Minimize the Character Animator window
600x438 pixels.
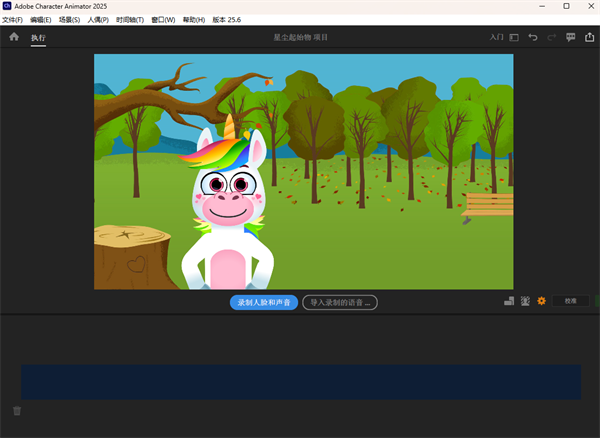pyautogui.click(x=542, y=6)
